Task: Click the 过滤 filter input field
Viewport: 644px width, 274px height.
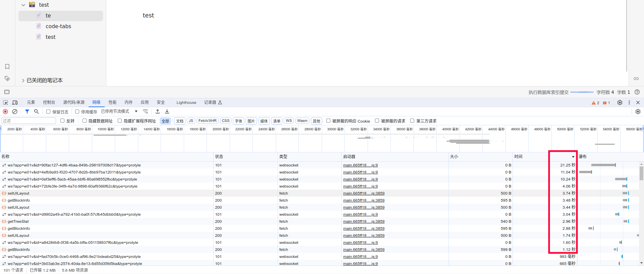Action: click(29, 121)
